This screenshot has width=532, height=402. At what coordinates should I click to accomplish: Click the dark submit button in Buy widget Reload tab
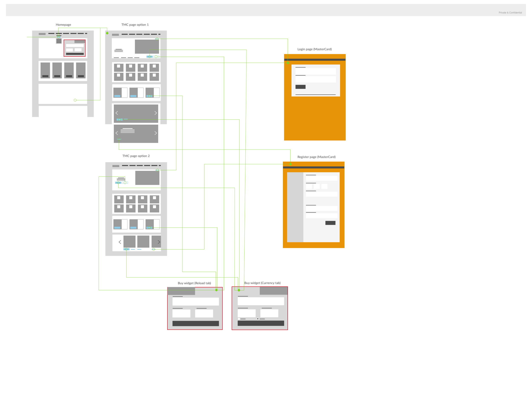click(195, 324)
